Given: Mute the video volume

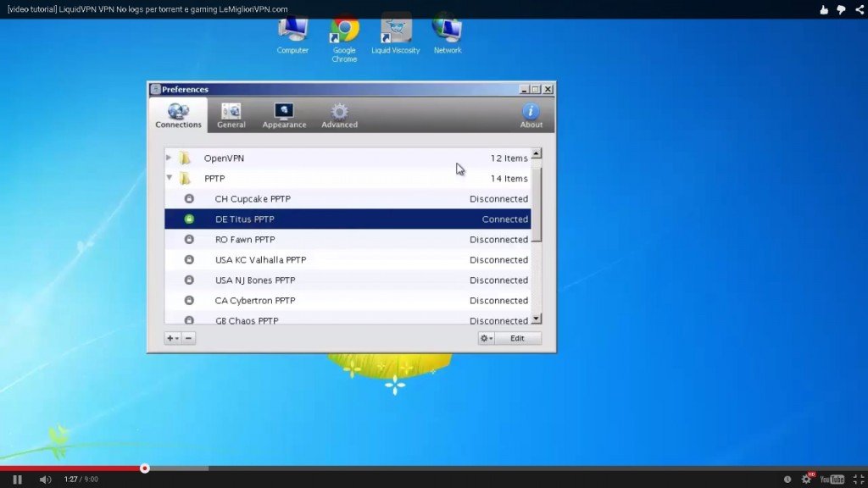Looking at the screenshot, I should click(46, 480).
